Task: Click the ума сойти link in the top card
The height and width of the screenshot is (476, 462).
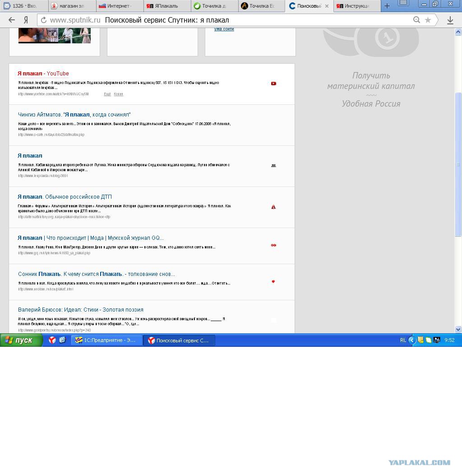Action: pos(224,29)
